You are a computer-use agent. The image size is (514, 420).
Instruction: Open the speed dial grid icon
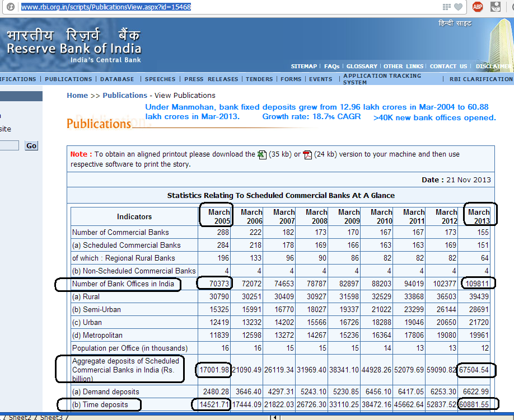tap(446, 7)
